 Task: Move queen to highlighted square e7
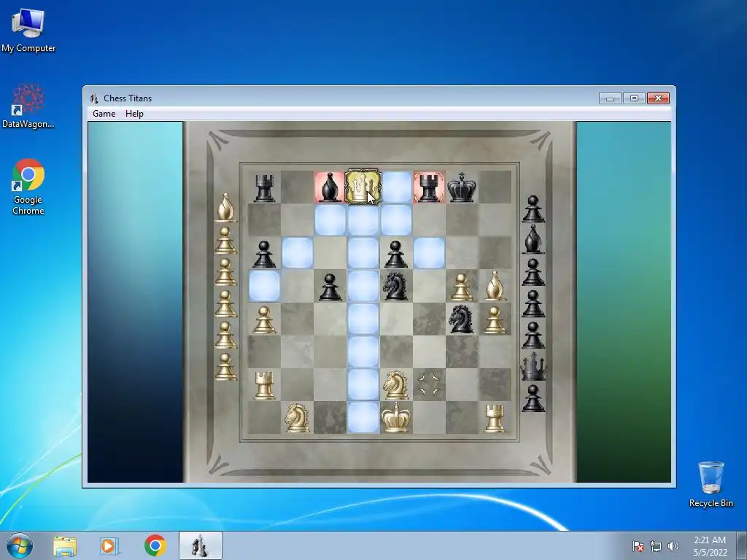click(396, 220)
